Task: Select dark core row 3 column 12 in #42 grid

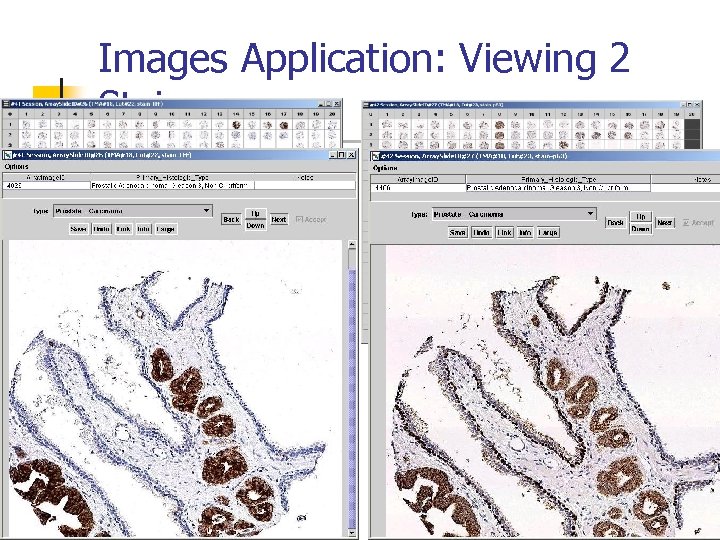Action: pyautogui.click(x=564, y=145)
